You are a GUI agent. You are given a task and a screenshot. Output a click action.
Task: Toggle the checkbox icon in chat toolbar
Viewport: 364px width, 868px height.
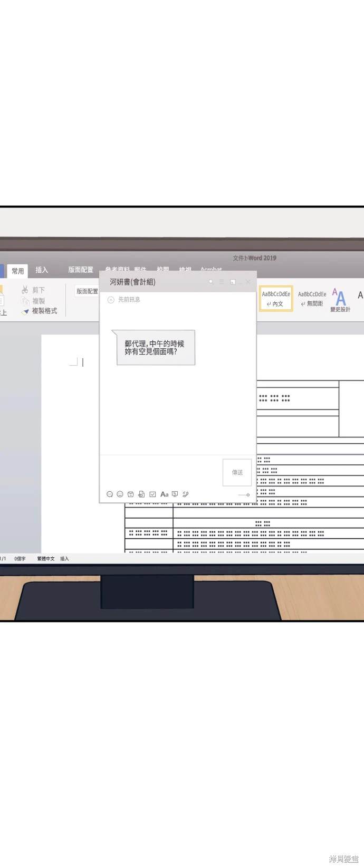[x=152, y=494]
